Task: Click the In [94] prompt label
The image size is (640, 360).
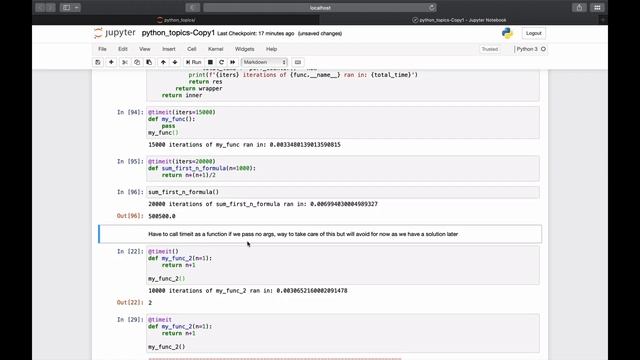Action: pos(130,112)
